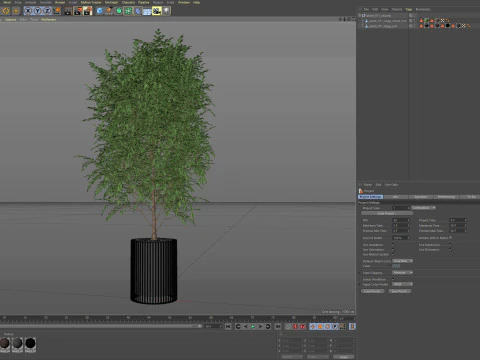
Task: Click the light bulb icon
Action: 166,11
